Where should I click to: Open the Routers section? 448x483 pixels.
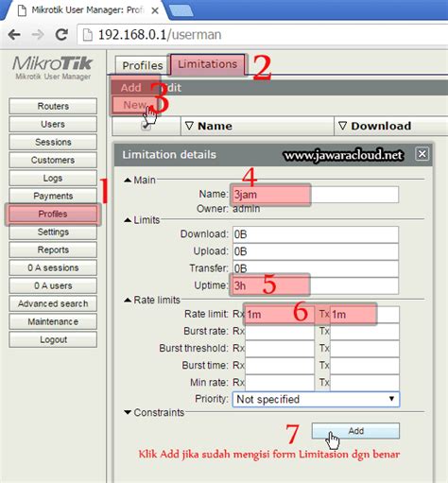pyautogui.click(x=53, y=106)
